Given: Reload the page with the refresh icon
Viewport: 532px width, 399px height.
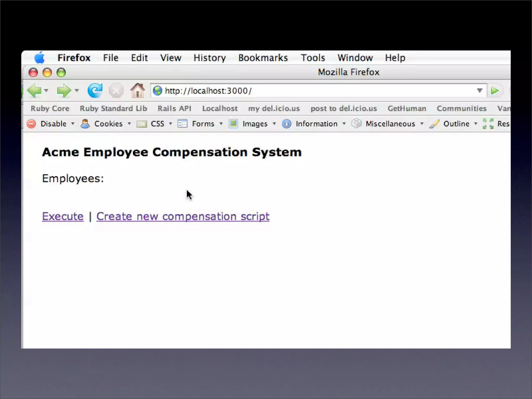Looking at the screenshot, I should [95, 91].
